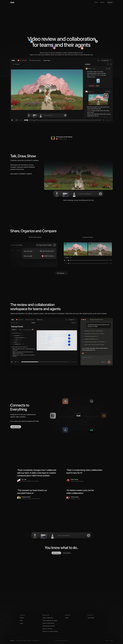This screenshot has height=644, width=123.
Task: Open the Book a Demo link
Action: 67,553
